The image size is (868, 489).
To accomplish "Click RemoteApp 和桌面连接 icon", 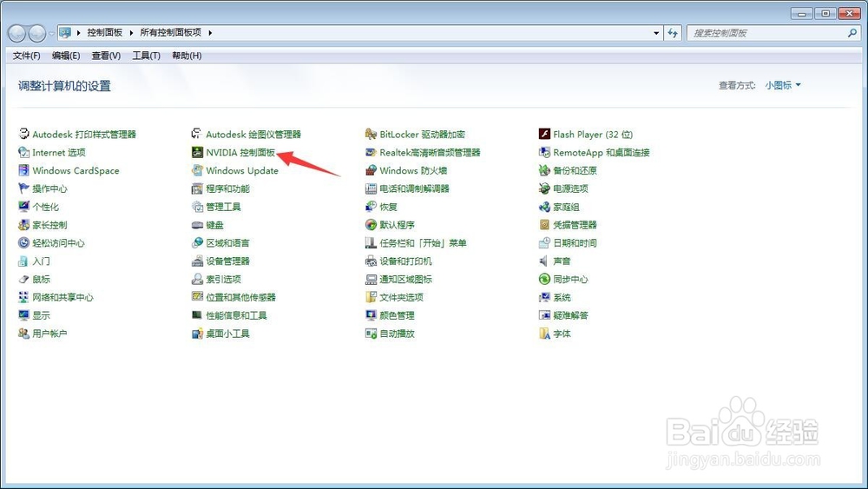I will [x=544, y=152].
